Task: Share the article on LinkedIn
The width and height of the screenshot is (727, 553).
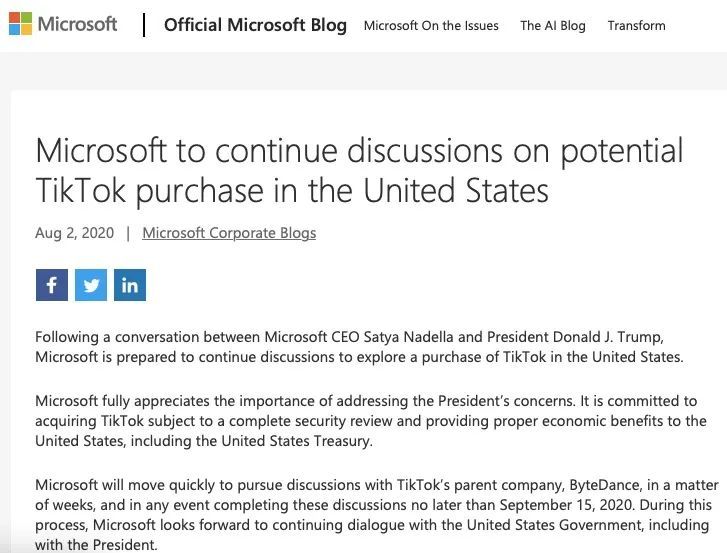Action: [130, 285]
